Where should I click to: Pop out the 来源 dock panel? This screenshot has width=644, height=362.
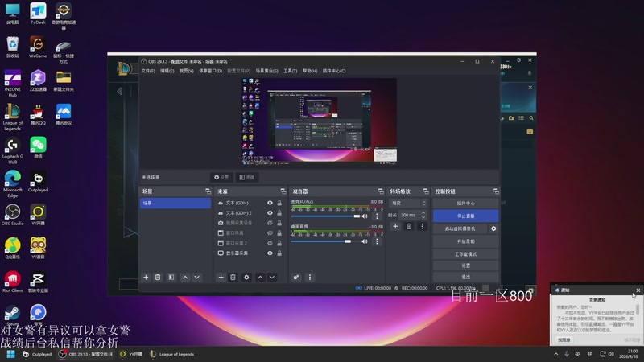pos(283,191)
